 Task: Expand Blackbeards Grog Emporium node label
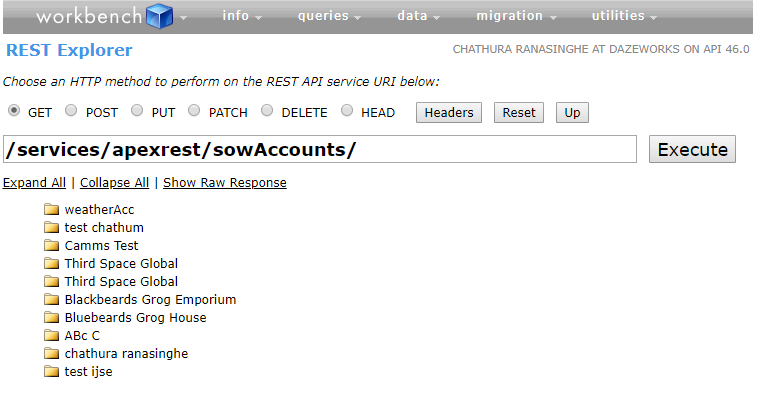[150, 300]
